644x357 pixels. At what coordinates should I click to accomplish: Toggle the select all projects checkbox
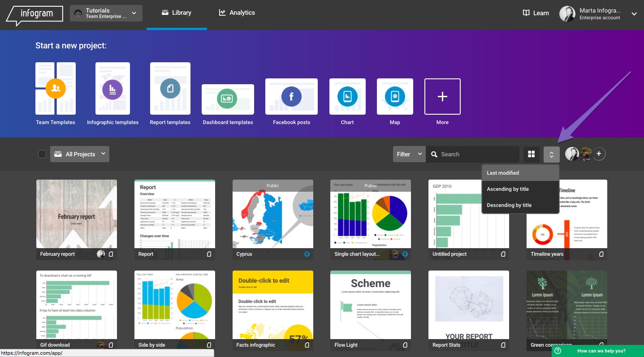click(42, 154)
